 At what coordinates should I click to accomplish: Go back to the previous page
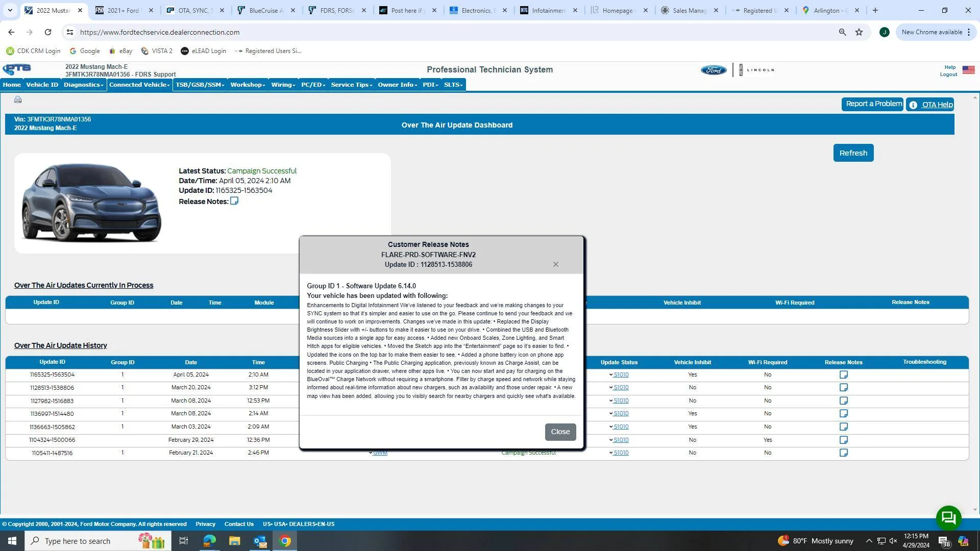(x=11, y=32)
